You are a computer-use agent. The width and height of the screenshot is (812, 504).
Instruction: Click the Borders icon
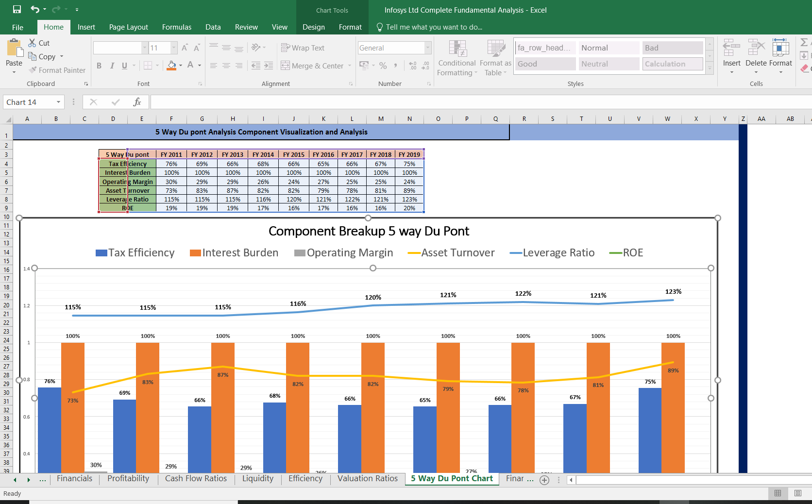148,66
